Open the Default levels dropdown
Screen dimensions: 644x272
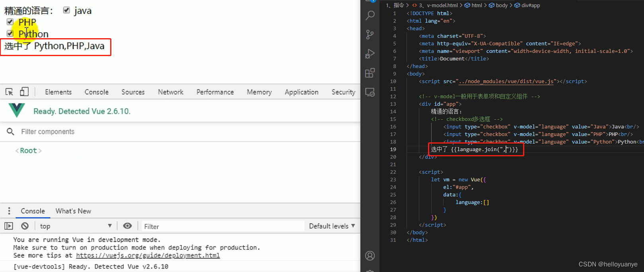332,226
